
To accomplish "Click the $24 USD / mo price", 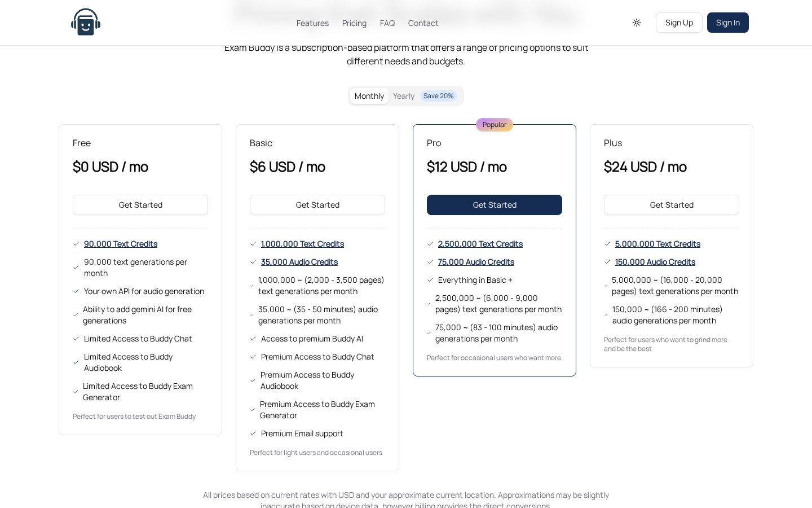I will point(645,167).
